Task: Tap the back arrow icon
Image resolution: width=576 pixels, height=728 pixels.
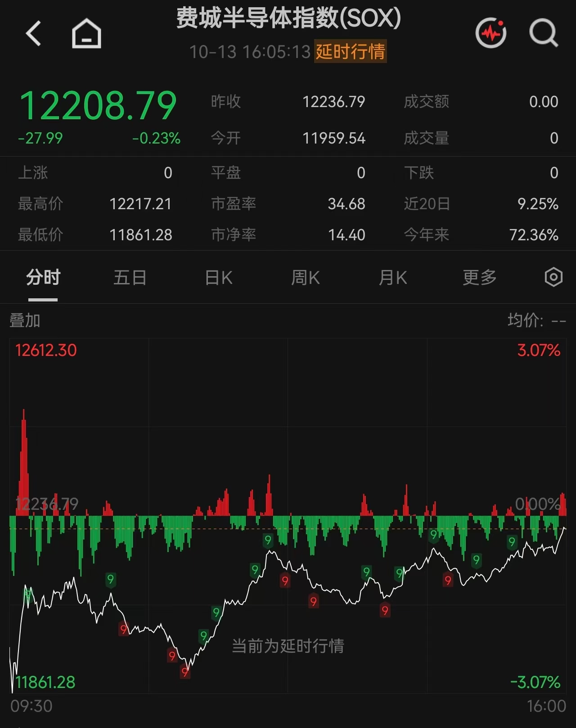Action: [33, 33]
